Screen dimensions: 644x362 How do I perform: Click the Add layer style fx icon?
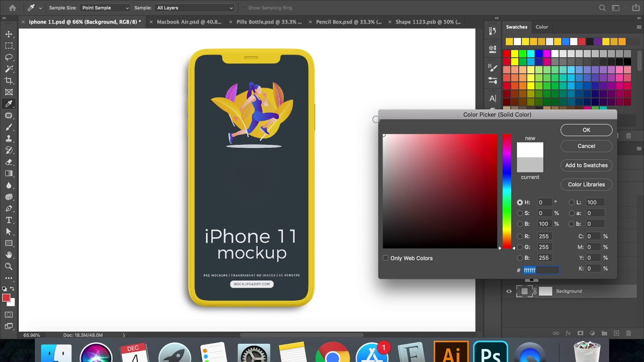pyautogui.click(x=568, y=333)
